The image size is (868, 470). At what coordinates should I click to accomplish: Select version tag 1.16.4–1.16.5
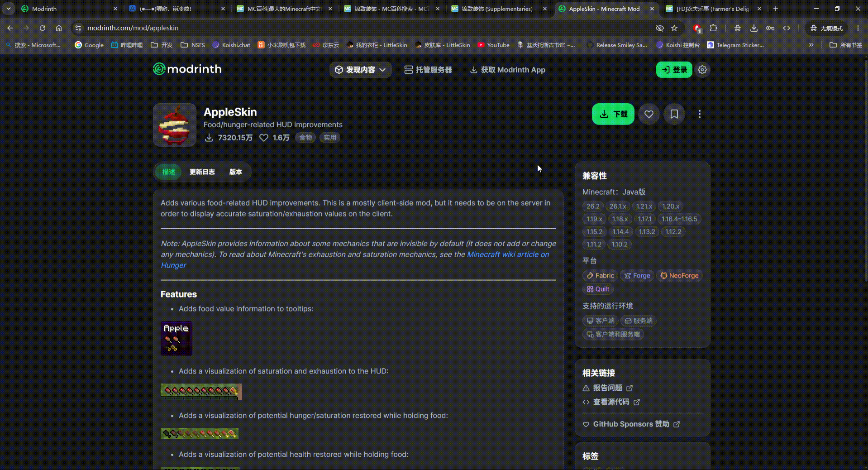679,219
